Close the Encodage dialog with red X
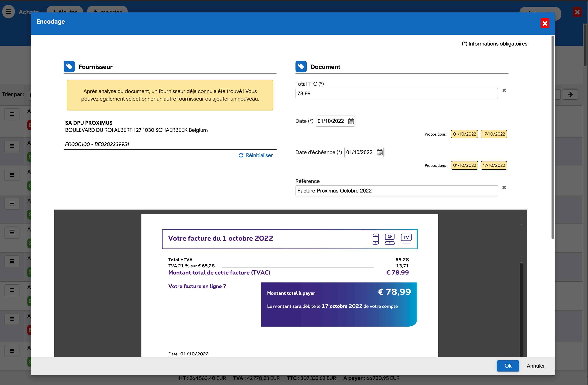This screenshot has height=385, width=588. (x=545, y=23)
